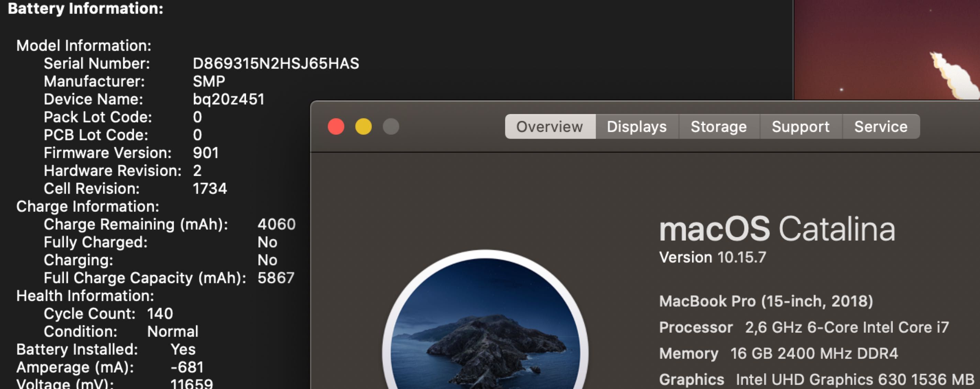980x389 pixels.
Task: Click the Charge Information heading
Action: (88, 206)
